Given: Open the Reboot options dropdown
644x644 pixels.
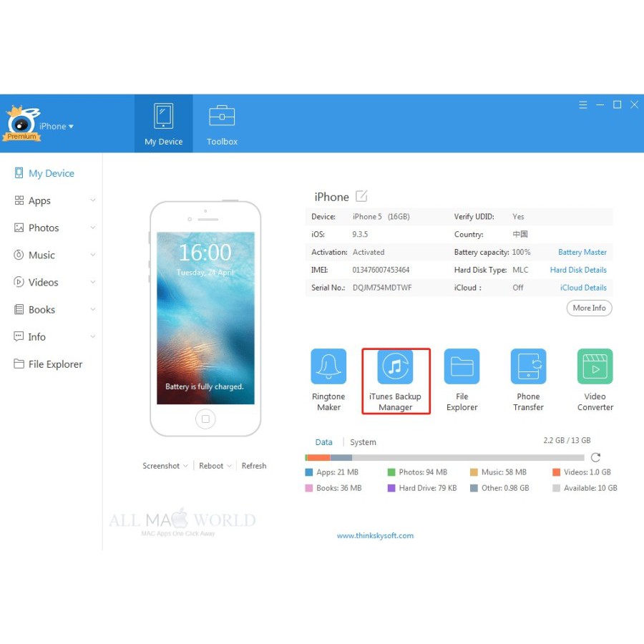Looking at the screenshot, I should tap(215, 466).
